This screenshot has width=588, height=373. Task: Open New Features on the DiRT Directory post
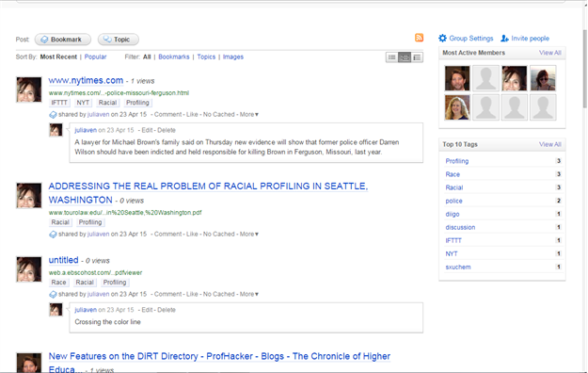[219, 362]
